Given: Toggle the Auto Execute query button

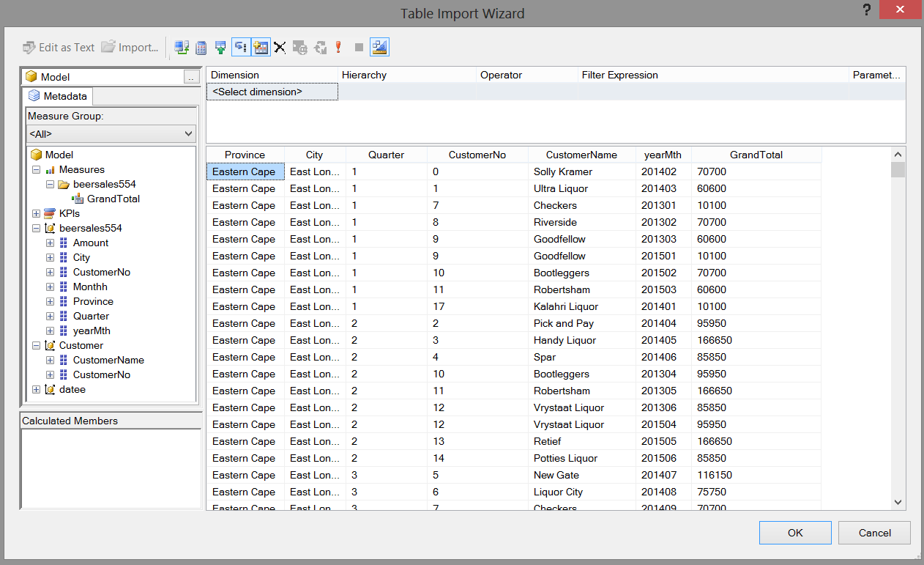Looking at the screenshot, I should pos(241,48).
